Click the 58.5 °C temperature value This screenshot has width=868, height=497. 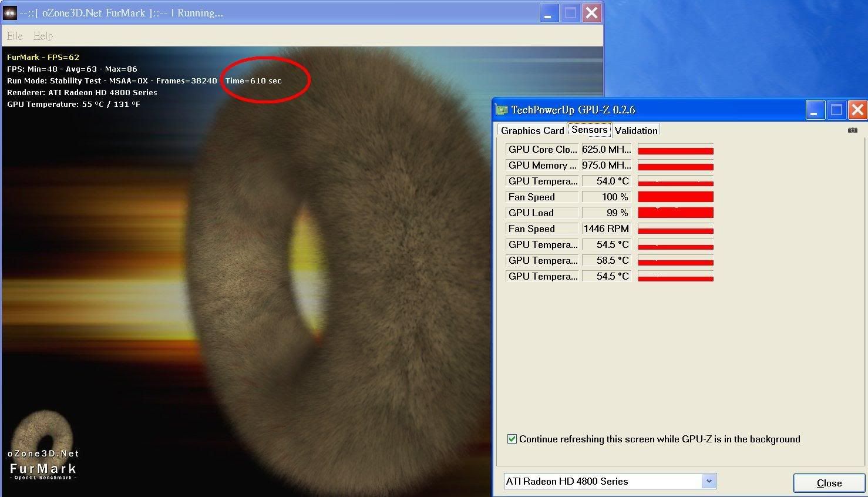tap(607, 260)
